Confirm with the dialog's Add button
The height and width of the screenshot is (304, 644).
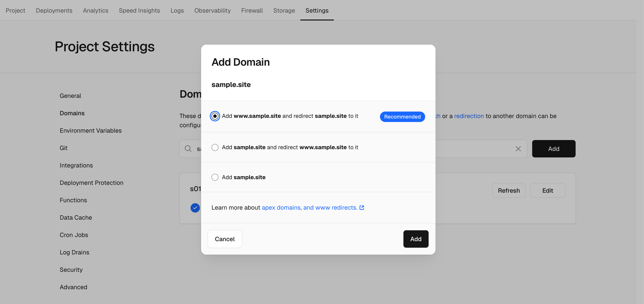pyautogui.click(x=416, y=239)
